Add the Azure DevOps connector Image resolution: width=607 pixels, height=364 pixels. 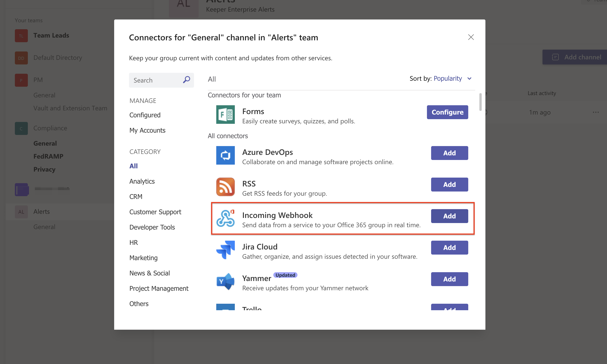[449, 153]
